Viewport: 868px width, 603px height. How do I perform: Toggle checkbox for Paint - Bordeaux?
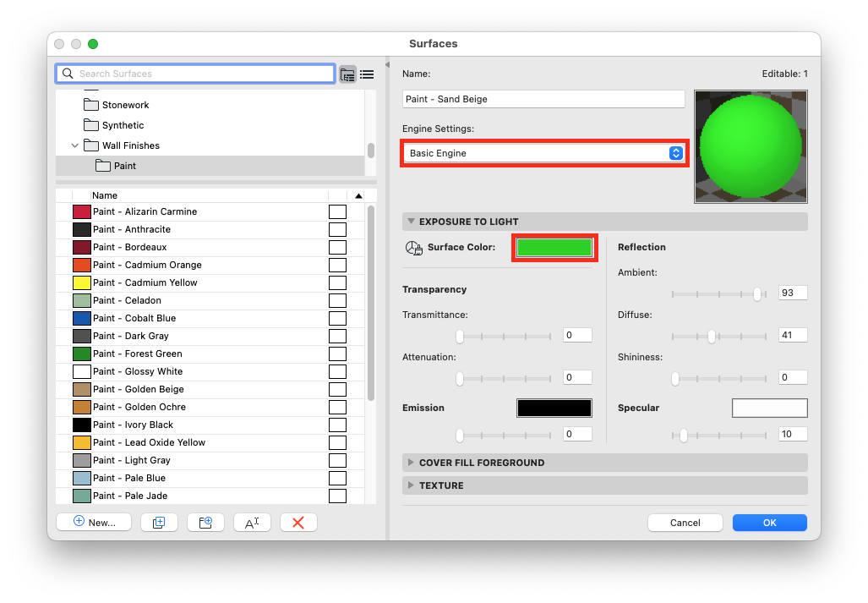coord(338,248)
